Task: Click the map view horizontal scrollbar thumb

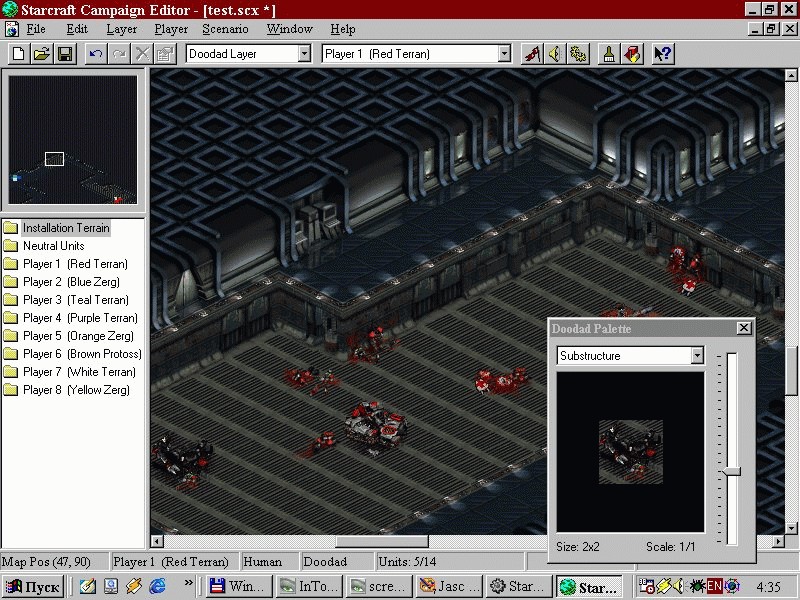Action: [382, 541]
